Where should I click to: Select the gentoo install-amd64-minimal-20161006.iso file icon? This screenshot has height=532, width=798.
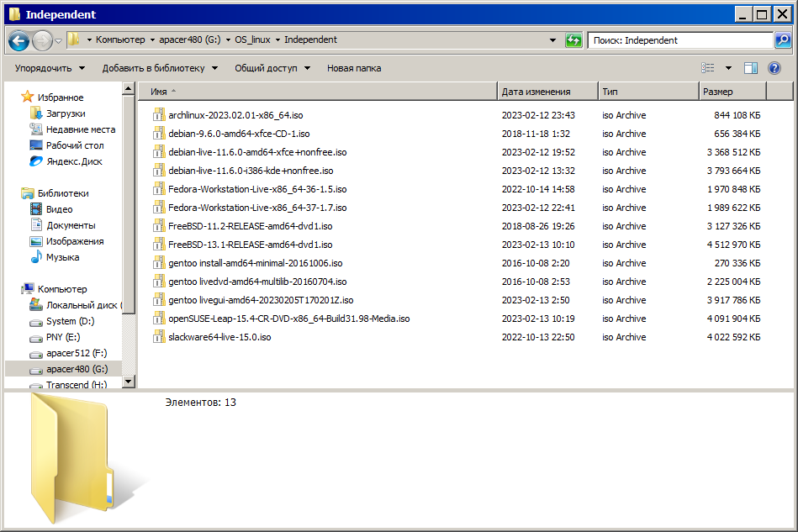click(x=159, y=263)
